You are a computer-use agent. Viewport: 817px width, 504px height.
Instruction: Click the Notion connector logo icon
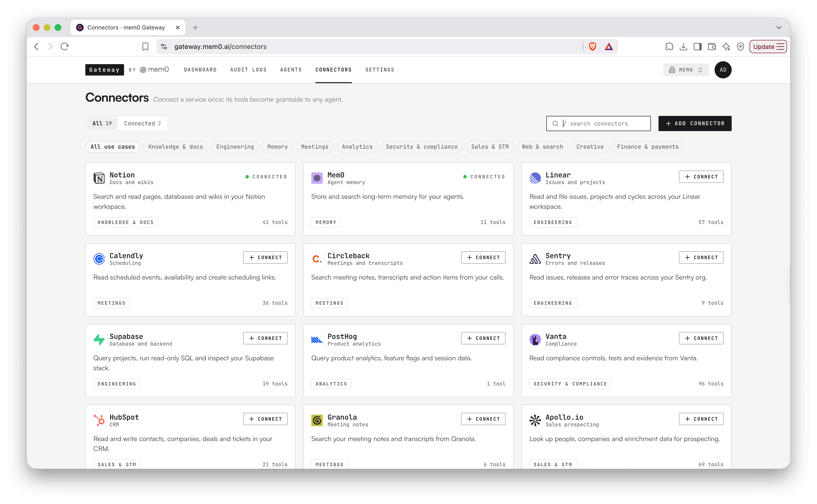pyautogui.click(x=99, y=178)
